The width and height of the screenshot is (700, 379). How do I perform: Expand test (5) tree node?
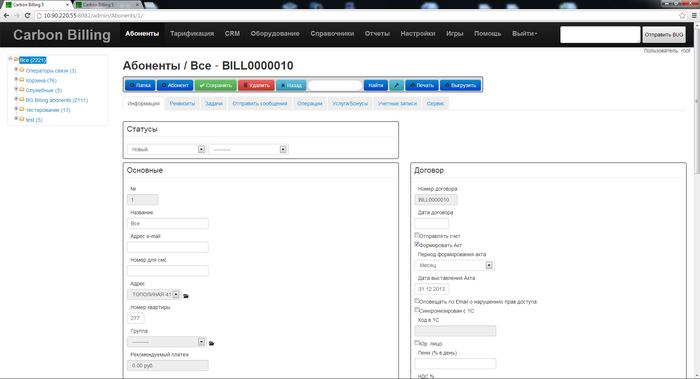pos(16,118)
